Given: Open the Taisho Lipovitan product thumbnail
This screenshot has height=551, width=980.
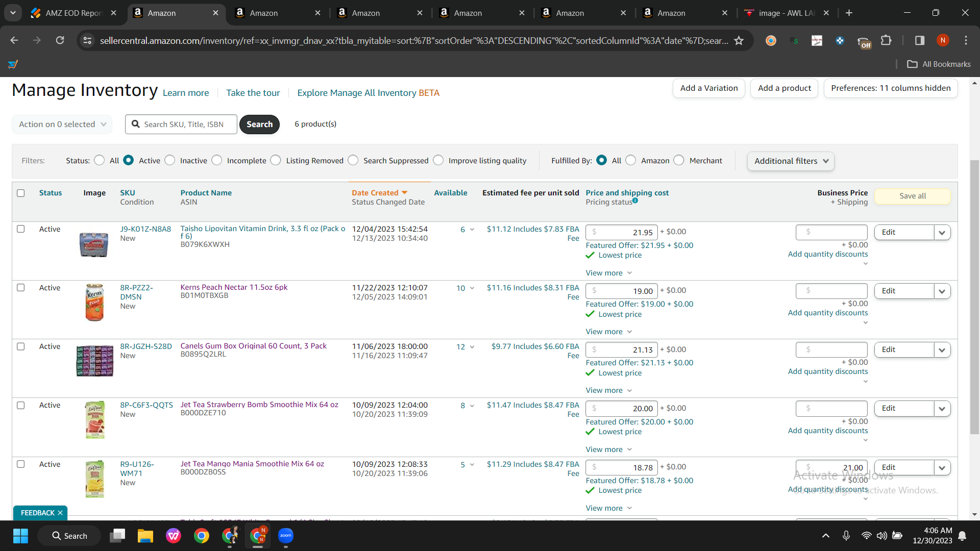Looking at the screenshot, I should pyautogui.click(x=94, y=244).
